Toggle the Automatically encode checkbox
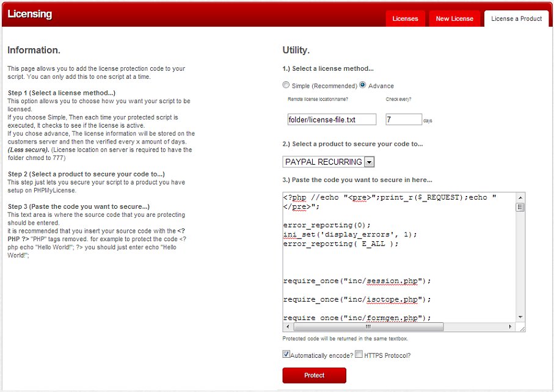Image resolution: width=554 pixels, height=392 pixels. point(286,354)
